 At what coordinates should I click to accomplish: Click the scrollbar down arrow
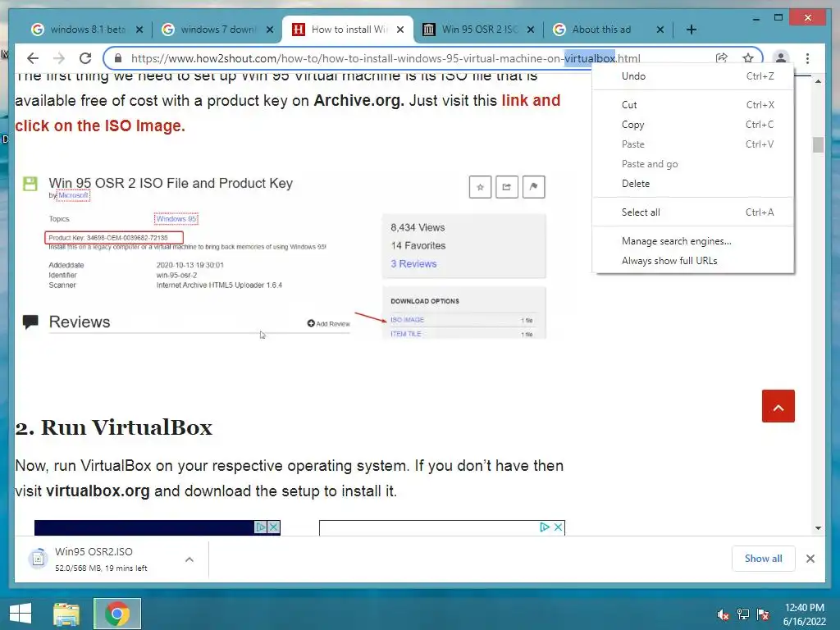point(818,528)
